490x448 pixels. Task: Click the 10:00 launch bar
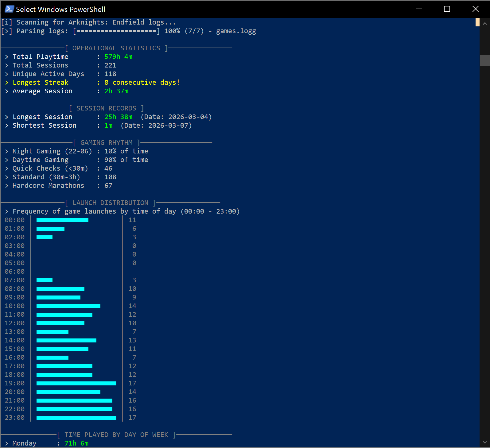pos(68,306)
